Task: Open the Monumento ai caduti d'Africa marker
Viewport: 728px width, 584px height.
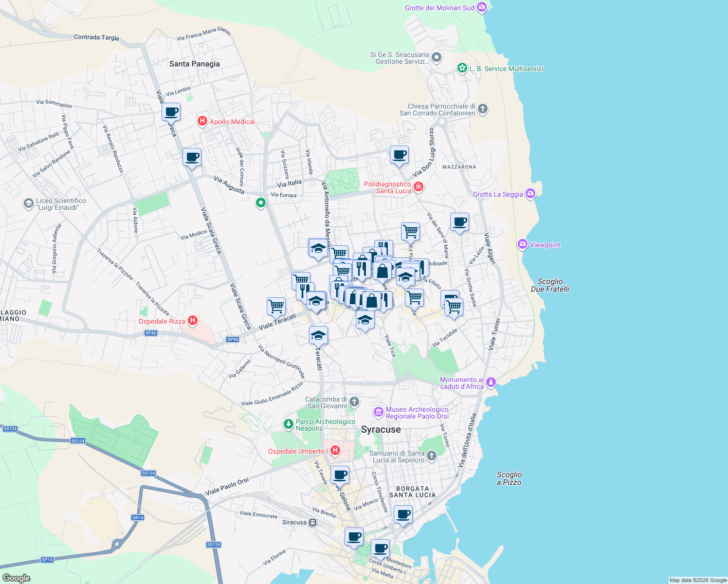Action: coord(491,383)
